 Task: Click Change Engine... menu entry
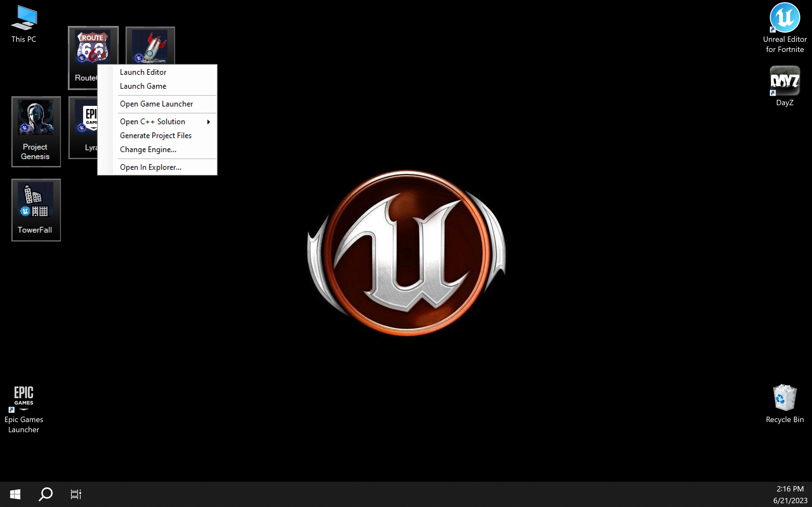pos(148,150)
